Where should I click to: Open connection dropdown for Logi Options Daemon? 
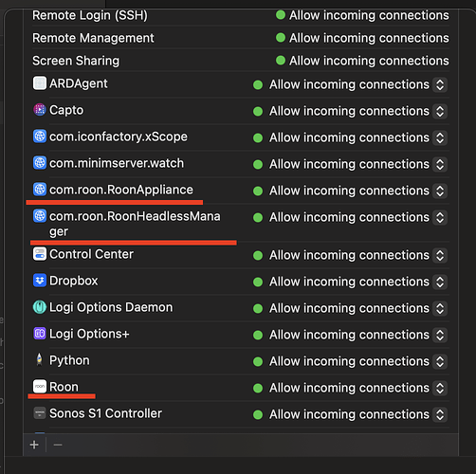[440, 308]
